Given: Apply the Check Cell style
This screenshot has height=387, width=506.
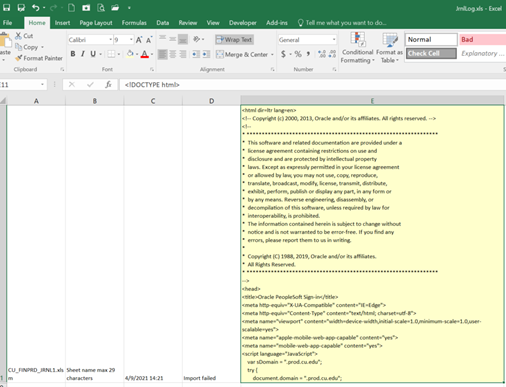Looking at the screenshot, I should 431,53.
